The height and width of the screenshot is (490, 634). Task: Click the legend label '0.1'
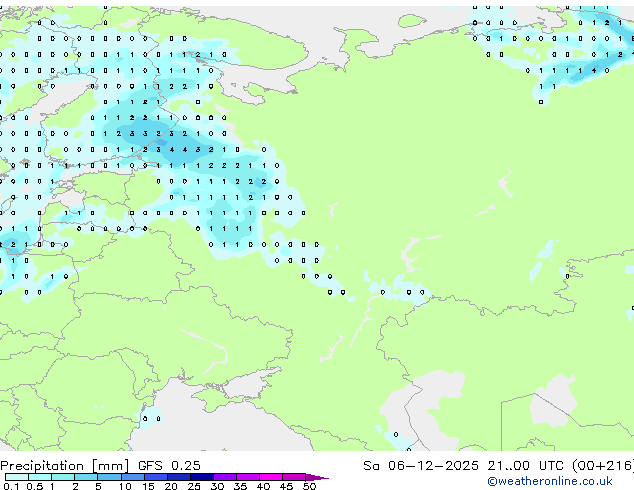point(11,486)
